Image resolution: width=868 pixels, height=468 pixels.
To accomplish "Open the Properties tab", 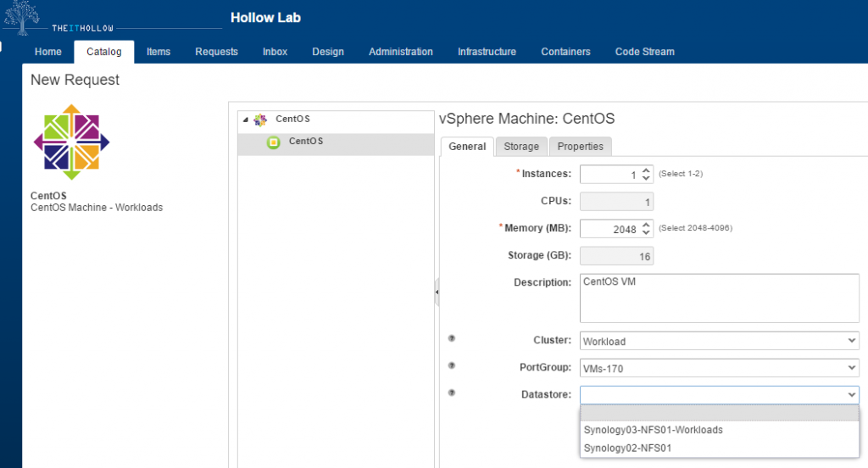I will 580,147.
